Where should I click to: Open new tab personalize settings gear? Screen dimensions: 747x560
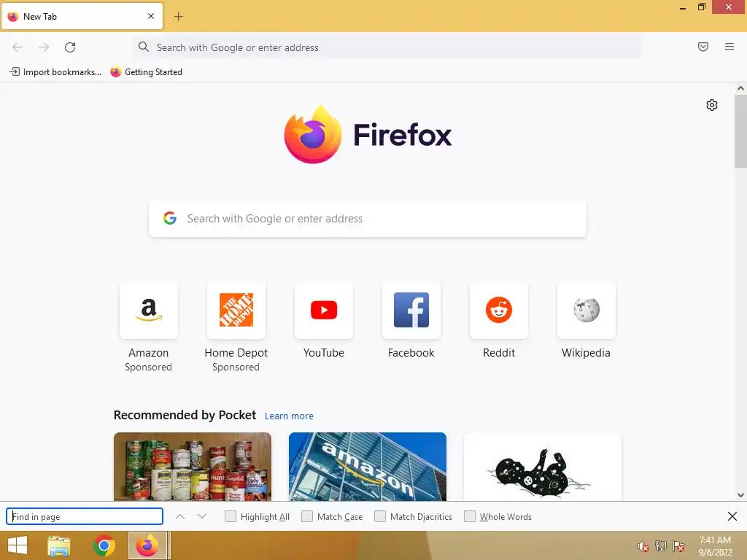point(712,105)
